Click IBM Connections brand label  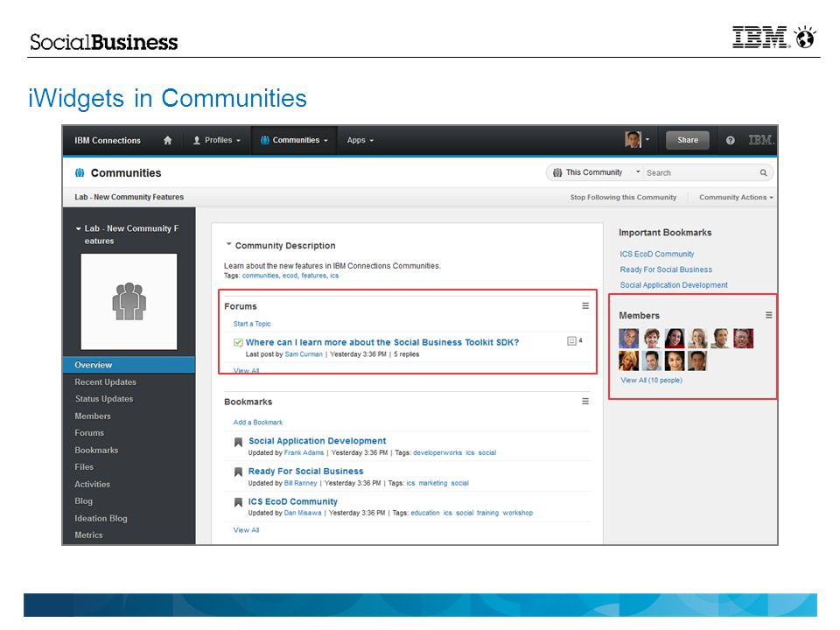(x=108, y=140)
